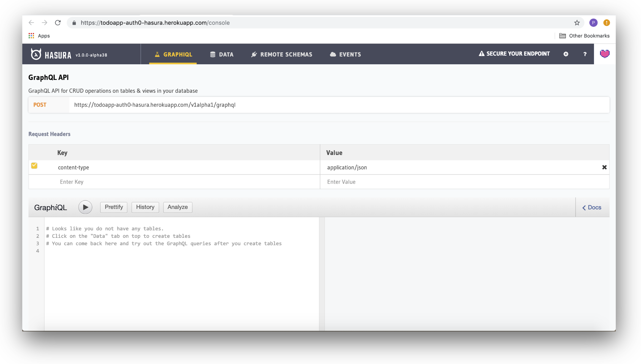Click the Analyze button
The width and height of the screenshot is (641, 364).
coord(178,207)
